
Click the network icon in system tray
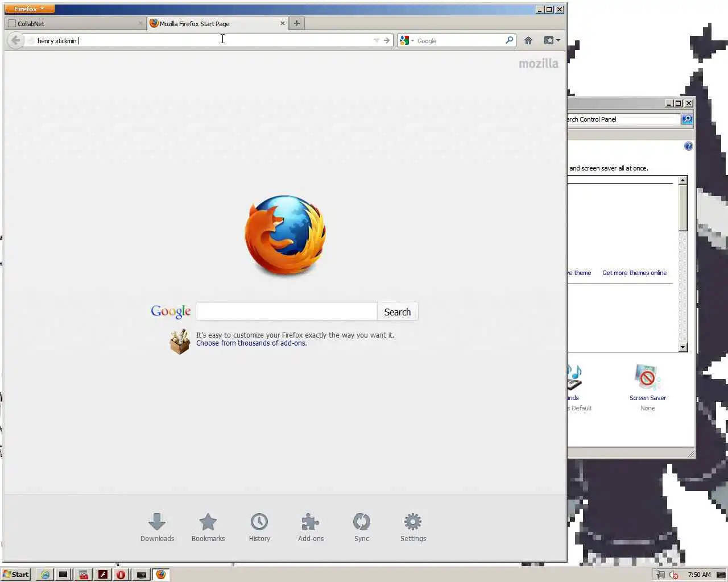coord(660,575)
